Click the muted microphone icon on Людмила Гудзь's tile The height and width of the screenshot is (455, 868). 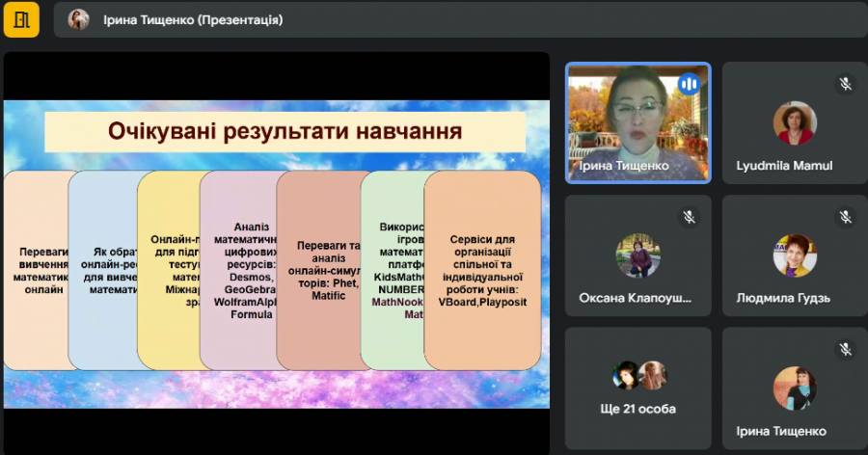[845, 217]
